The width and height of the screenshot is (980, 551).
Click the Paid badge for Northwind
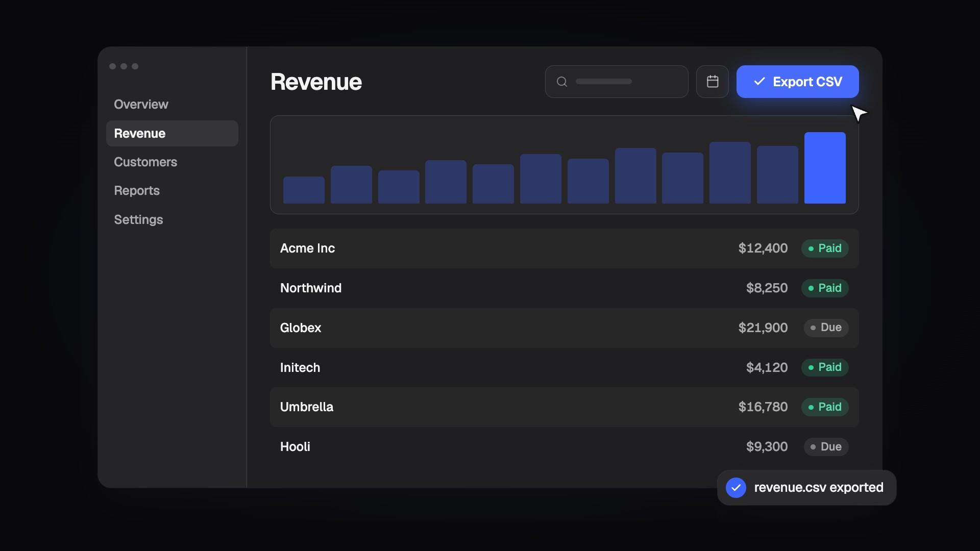pos(825,288)
